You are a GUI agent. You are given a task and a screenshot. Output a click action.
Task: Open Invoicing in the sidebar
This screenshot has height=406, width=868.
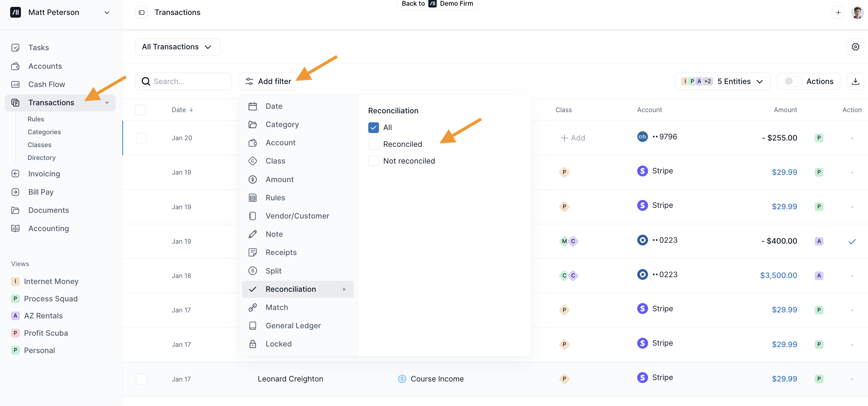pos(44,173)
